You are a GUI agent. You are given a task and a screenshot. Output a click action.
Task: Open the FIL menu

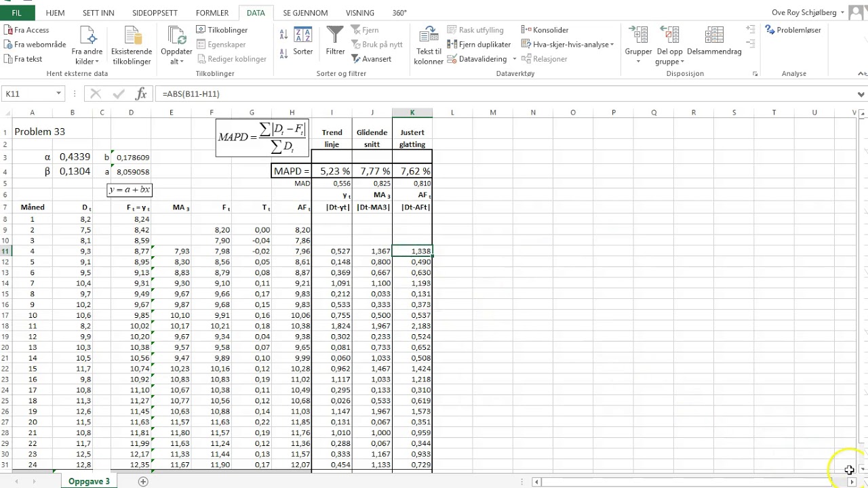click(17, 13)
